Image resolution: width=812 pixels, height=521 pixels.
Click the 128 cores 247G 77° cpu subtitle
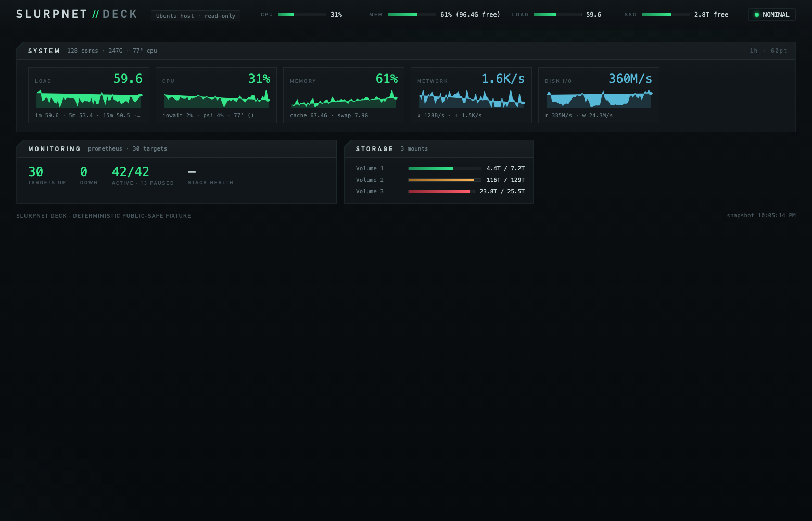pos(112,51)
